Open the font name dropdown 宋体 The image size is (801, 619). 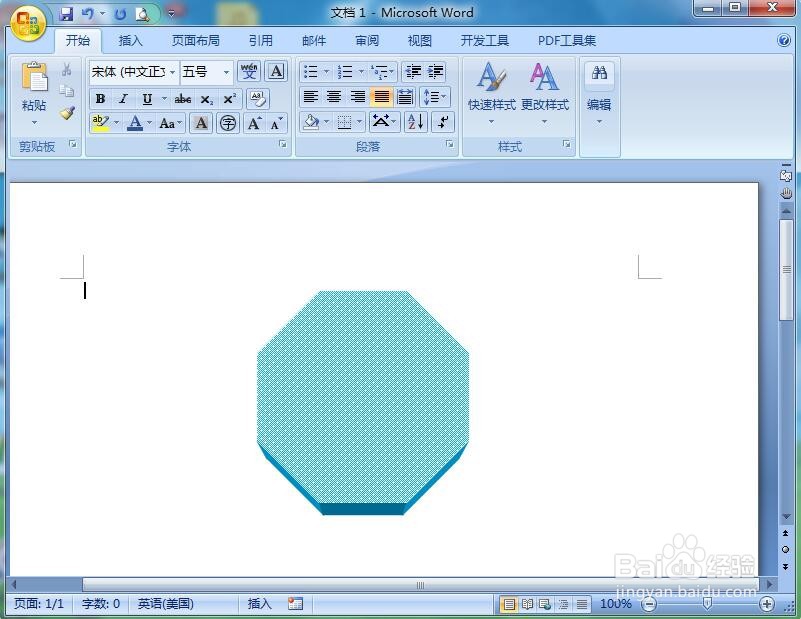point(172,72)
